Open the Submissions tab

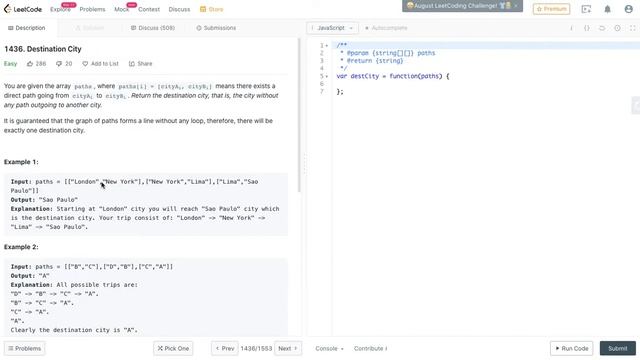216,28
